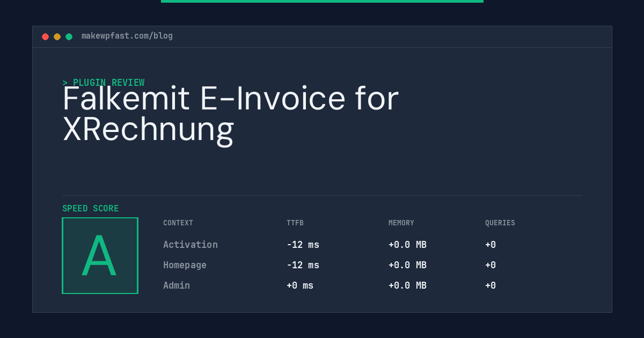
Task: Click the QUERIES column header
Action: coord(500,223)
